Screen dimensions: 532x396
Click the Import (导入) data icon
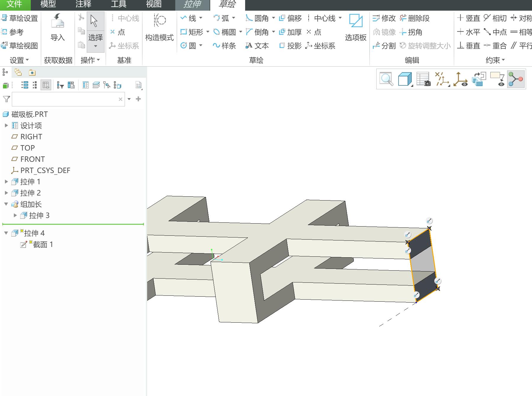(57, 27)
